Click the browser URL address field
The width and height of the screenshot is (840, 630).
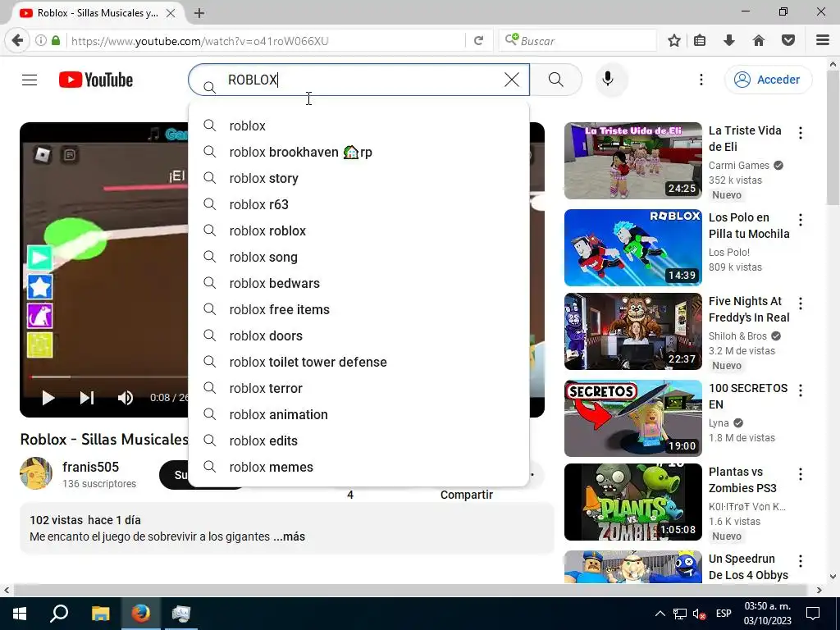click(x=265, y=41)
